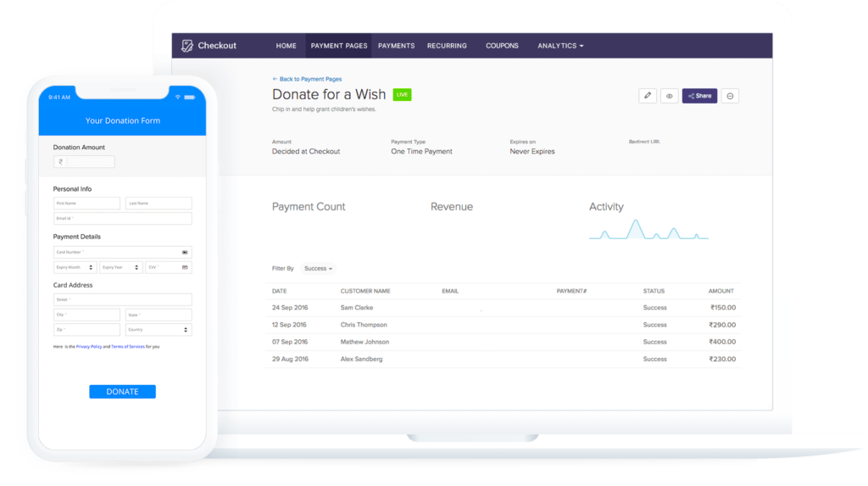Open the HOME menu item
This screenshot has width=868, height=486.
[x=287, y=46]
